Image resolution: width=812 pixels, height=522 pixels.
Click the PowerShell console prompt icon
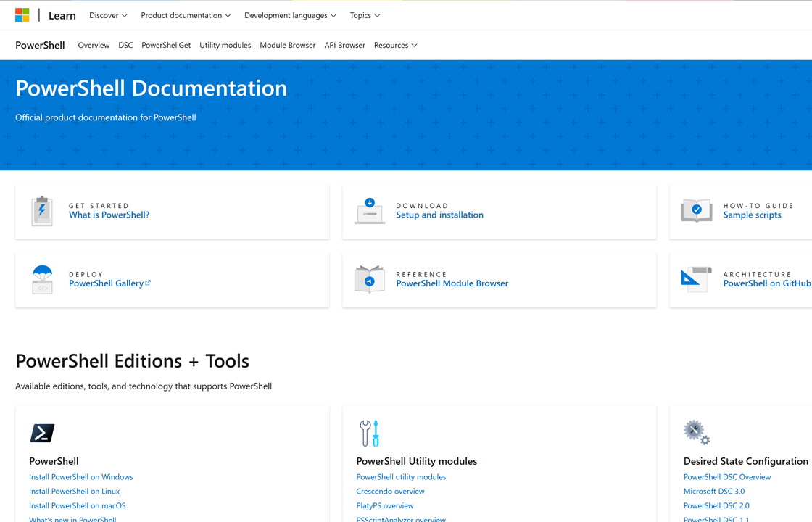[43, 433]
